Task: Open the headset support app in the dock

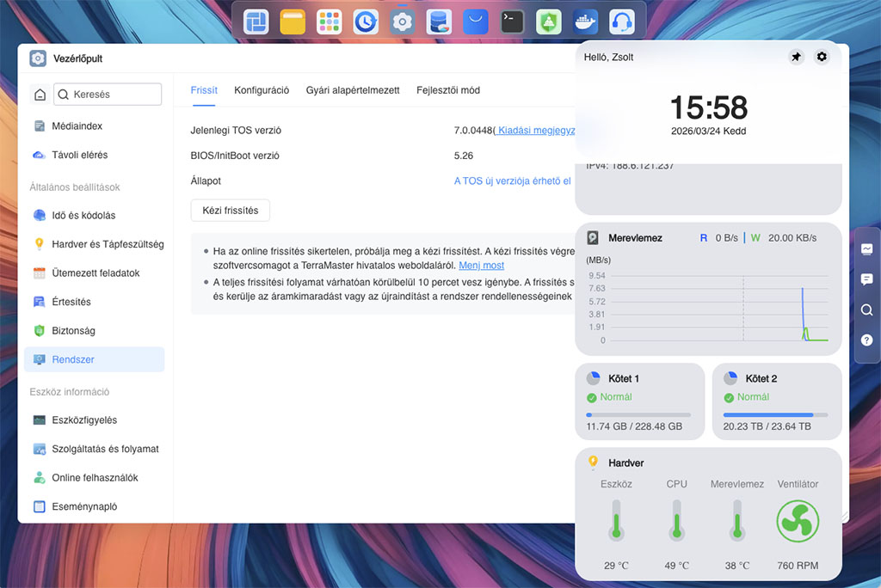Action: pos(622,21)
